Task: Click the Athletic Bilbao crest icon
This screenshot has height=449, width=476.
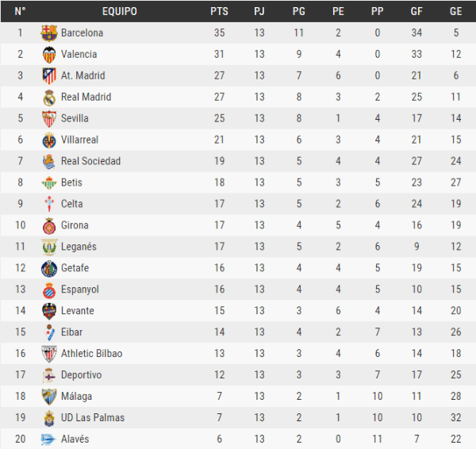Action: click(49, 354)
